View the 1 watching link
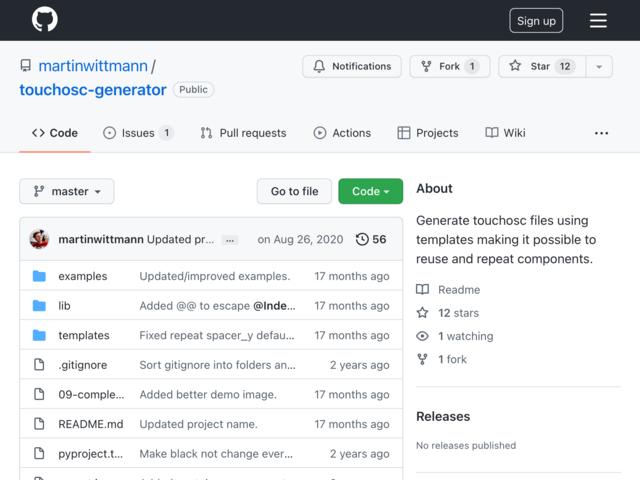 click(x=455, y=336)
